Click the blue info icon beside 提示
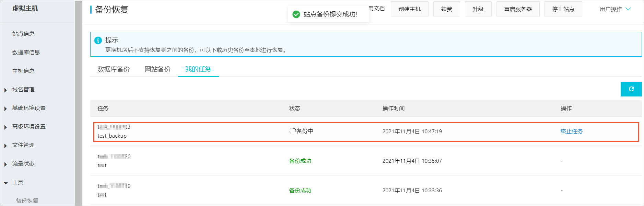The image size is (644, 206). click(x=98, y=41)
